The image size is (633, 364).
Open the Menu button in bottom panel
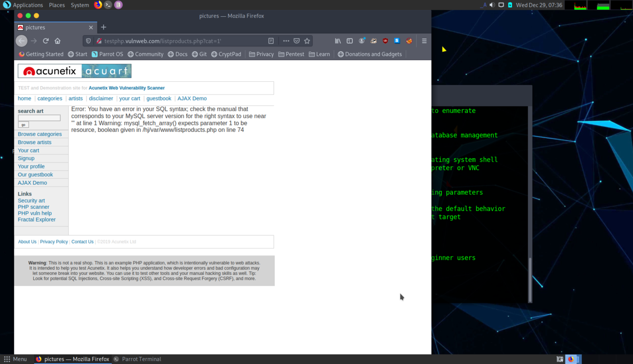(x=15, y=359)
